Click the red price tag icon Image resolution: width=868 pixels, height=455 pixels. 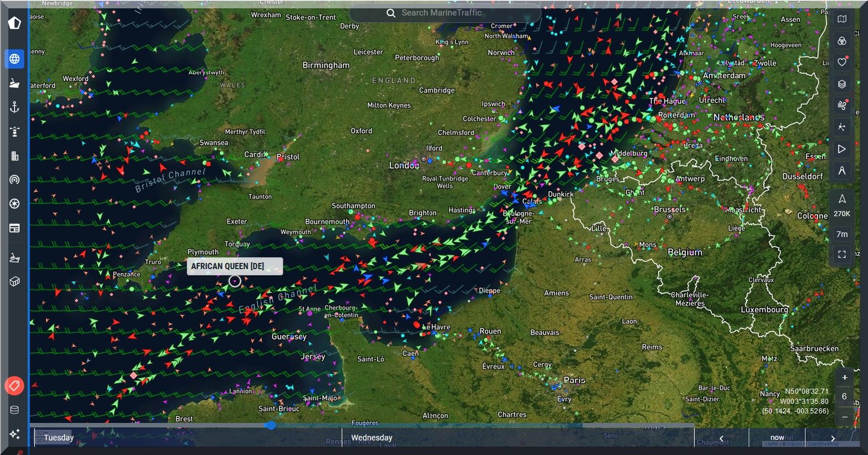[x=14, y=386]
